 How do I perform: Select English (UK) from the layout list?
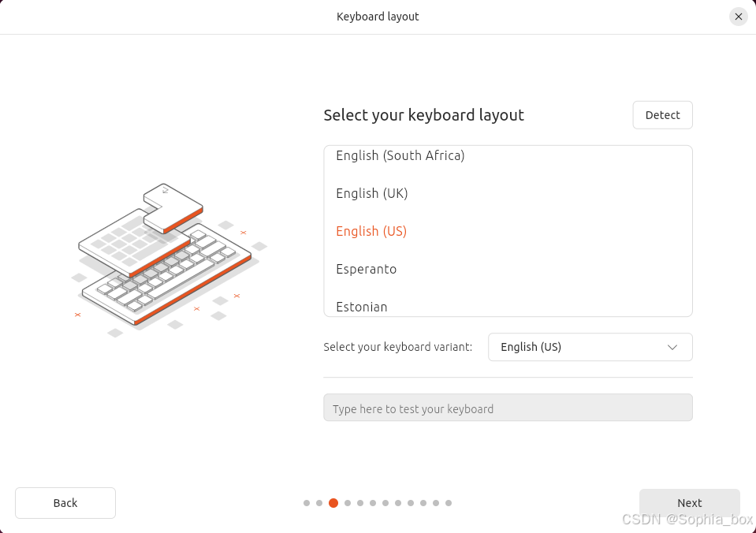click(x=508, y=193)
